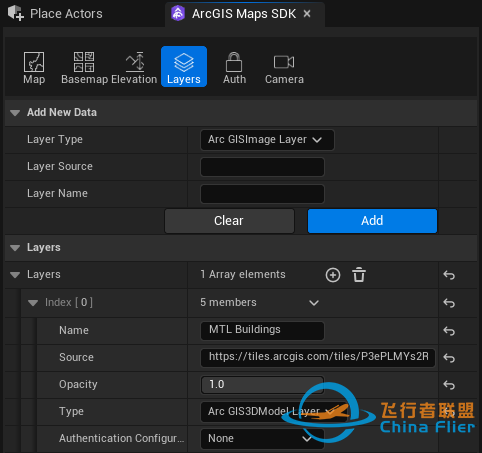The width and height of the screenshot is (482, 453).
Task: Click the blue Add button
Action: click(x=372, y=221)
